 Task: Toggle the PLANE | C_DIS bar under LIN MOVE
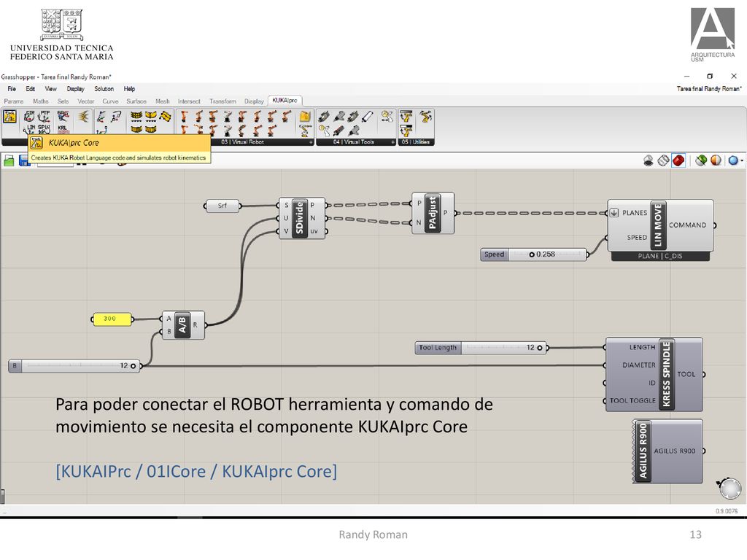(660, 256)
